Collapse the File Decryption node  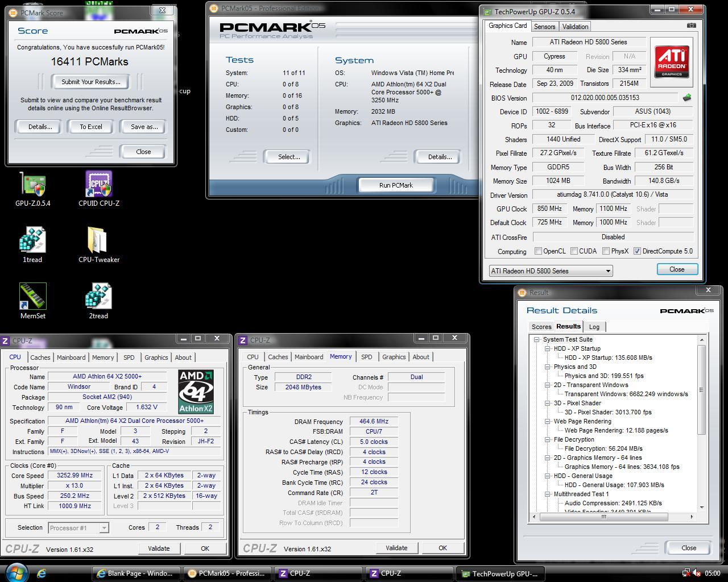click(x=548, y=439)
